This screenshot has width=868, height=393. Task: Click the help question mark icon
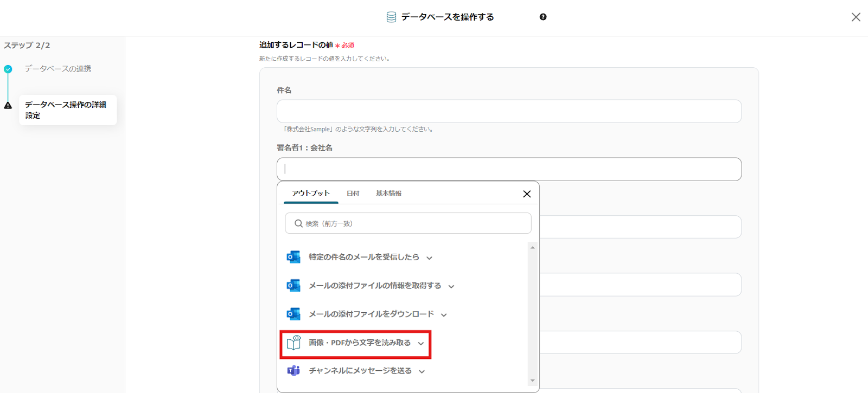[543, 17]
